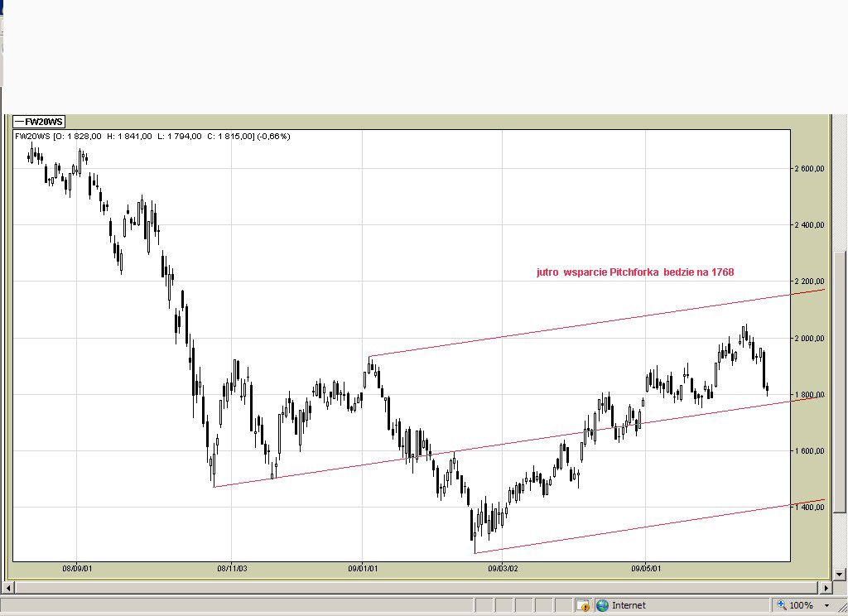This screenshot has height=616, width=848.
Task: Click the pop-up blocker icon in status bar
Action: pos(582,605)
